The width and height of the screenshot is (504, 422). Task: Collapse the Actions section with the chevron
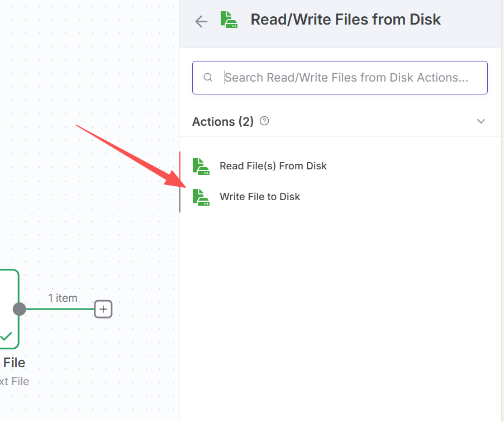(x=481, y=121)
